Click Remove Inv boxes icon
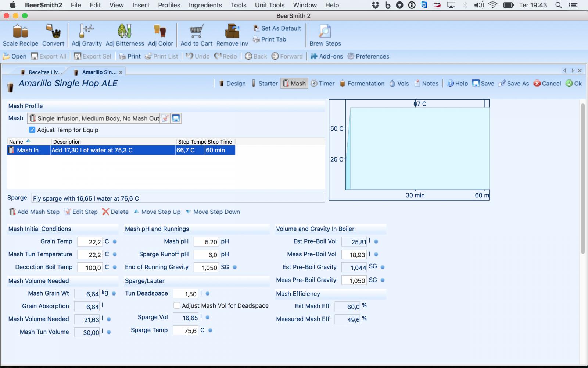Image resolution: width=588 pixels, height=368 pixels. pyautogui.click(x=232, y=35)
